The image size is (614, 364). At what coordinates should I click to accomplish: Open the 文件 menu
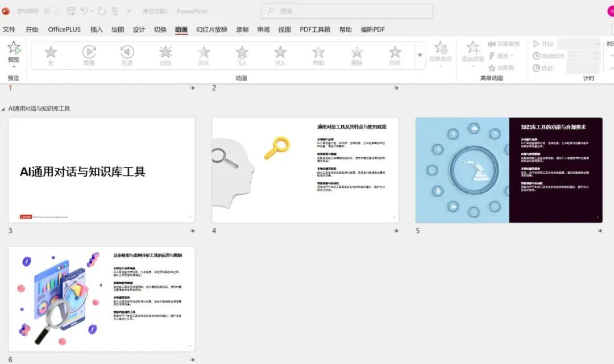tap(9, 30)
